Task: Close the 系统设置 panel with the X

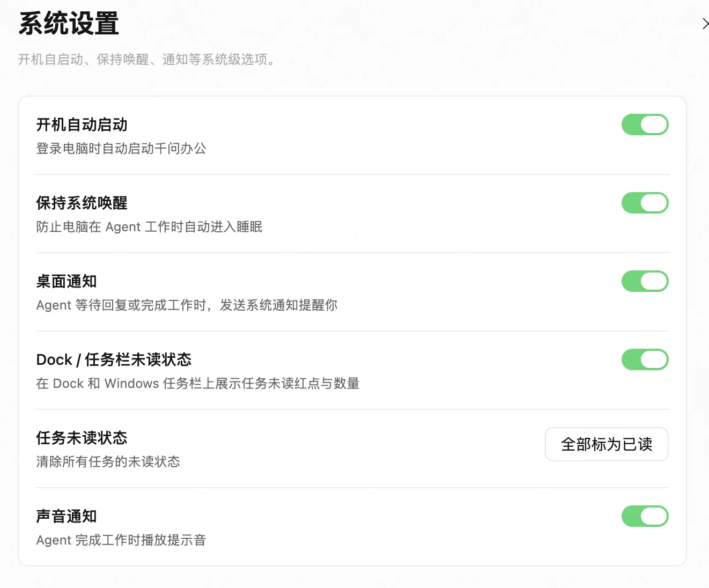Action: click(x=705, y=24)
